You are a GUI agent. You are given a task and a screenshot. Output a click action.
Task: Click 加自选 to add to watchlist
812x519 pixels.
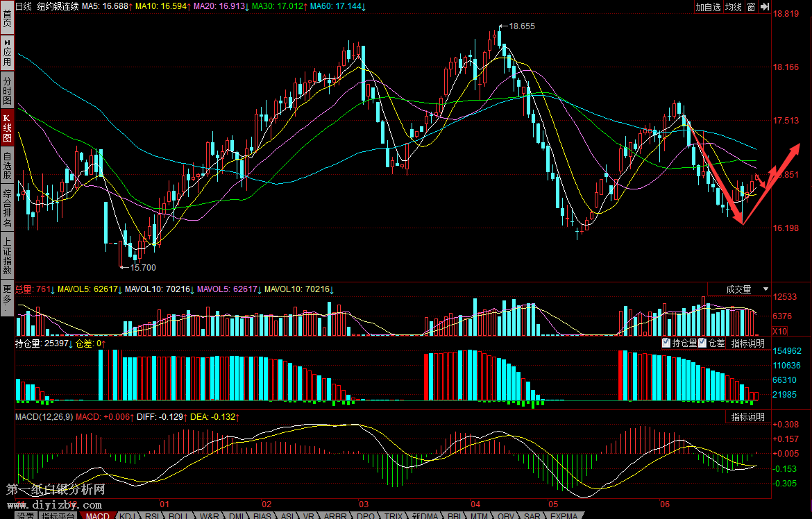[x=708, y=7]
